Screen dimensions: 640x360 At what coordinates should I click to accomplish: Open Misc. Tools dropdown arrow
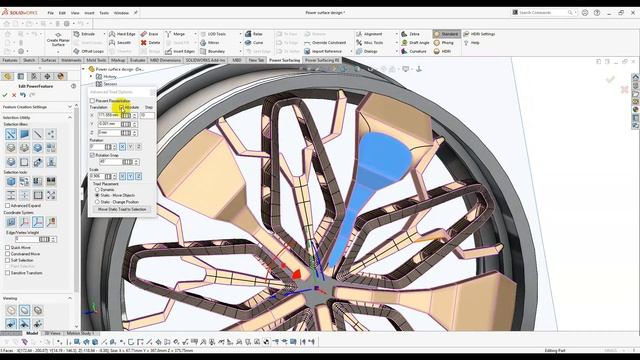[396, 42]
